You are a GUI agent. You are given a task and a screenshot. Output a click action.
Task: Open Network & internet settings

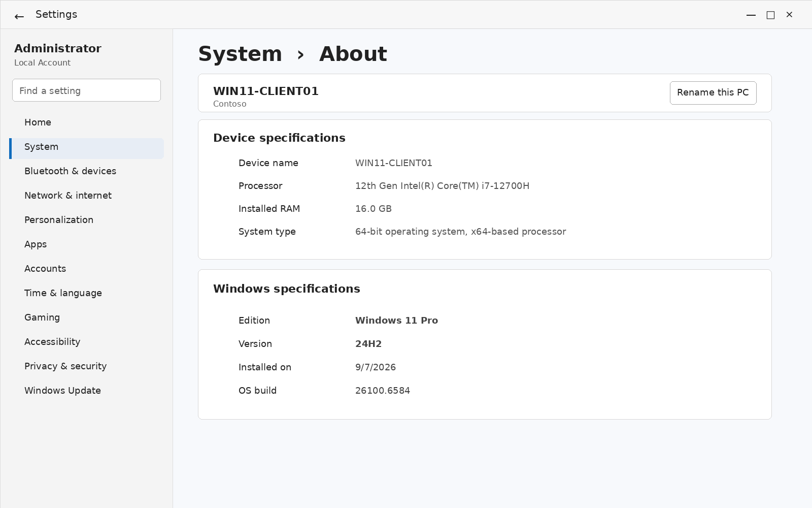coord(86,196)
